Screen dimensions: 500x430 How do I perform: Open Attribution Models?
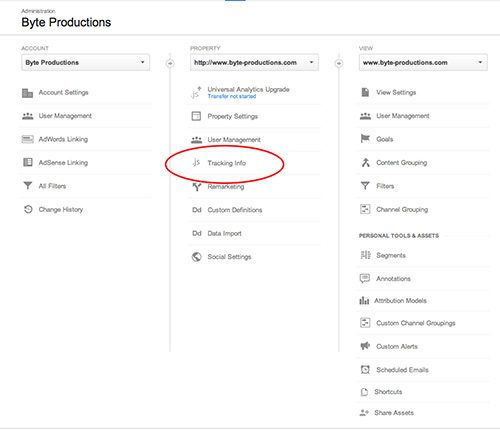(400, 301)
